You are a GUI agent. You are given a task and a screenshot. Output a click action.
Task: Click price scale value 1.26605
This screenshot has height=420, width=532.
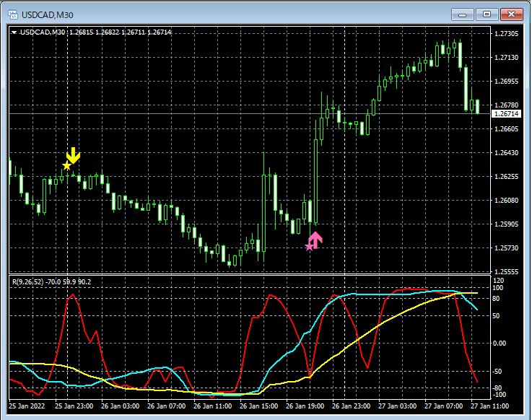507,129
